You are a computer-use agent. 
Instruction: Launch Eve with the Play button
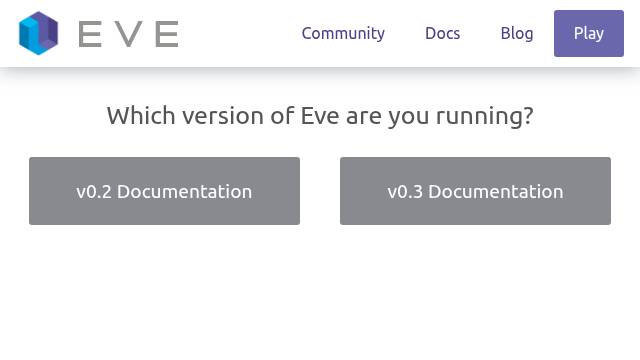point(589,33)
